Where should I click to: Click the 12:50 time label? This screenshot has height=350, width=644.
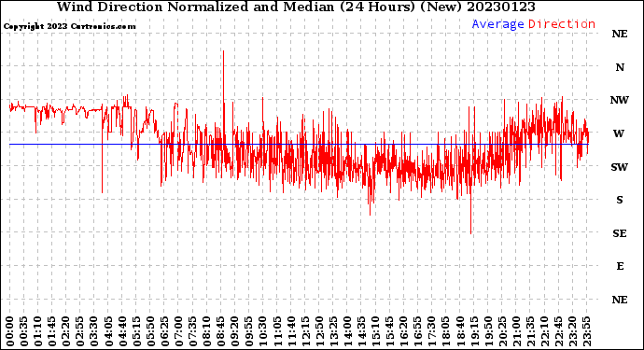tap(319, 332)
